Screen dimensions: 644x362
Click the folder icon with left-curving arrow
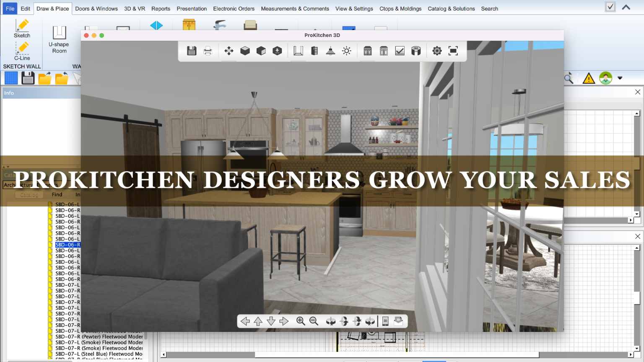coord(61,78)
